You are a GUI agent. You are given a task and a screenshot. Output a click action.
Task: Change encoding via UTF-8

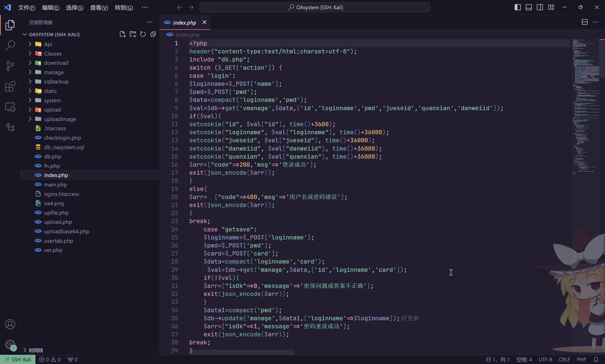(x=545, y=360)
